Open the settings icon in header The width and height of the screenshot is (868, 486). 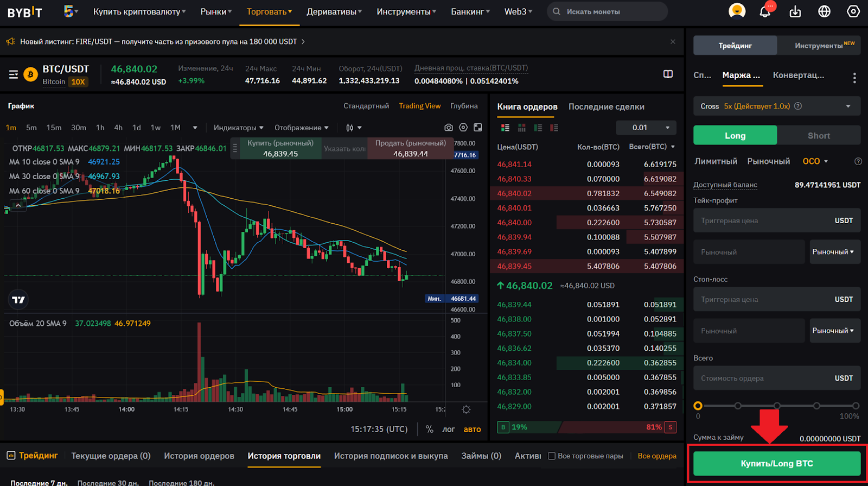(853, 11)
